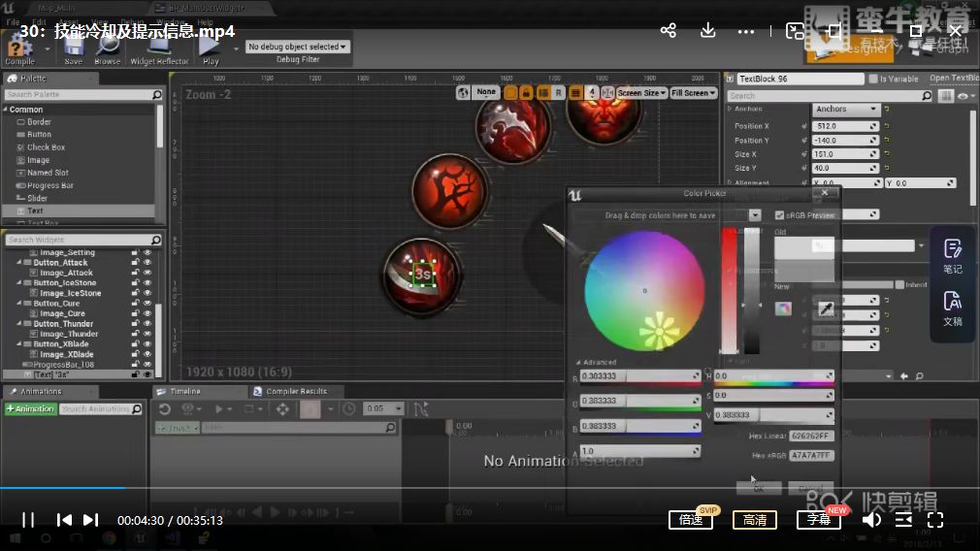Search the widget hierarchy magnifier icon
The image size is (980, 551).
pos(156,240)
